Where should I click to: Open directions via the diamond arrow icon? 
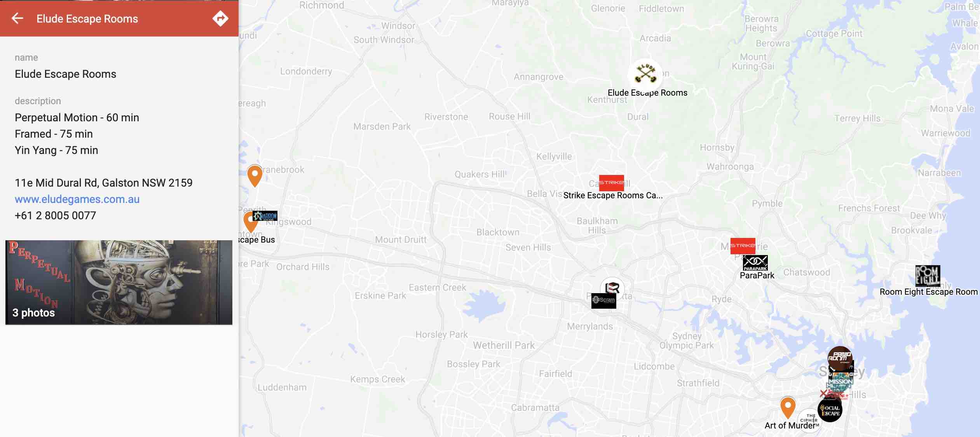(x=220, y=18)
